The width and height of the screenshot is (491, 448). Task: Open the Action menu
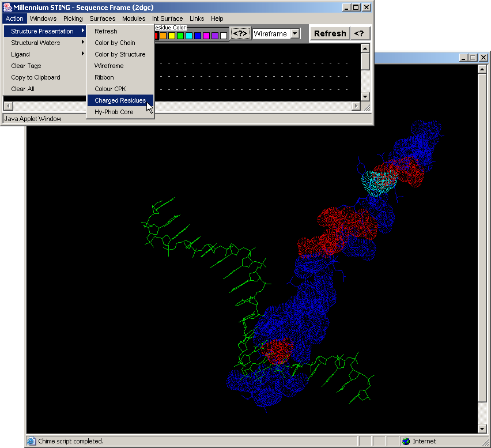pos(14,18)
